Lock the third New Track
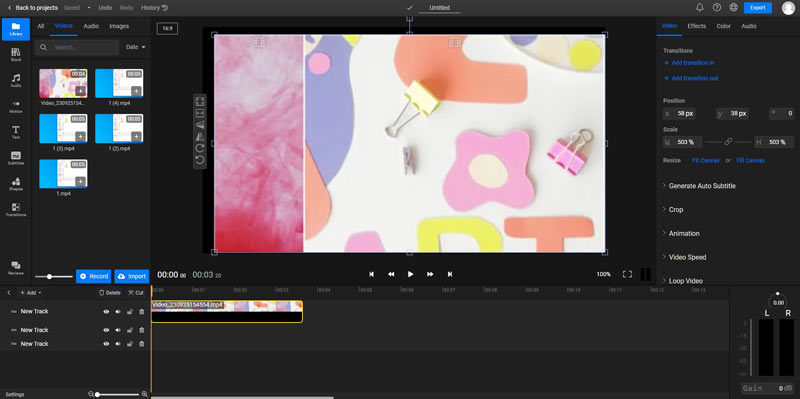The height and width of the screenshot is (399, 800). 130,344
